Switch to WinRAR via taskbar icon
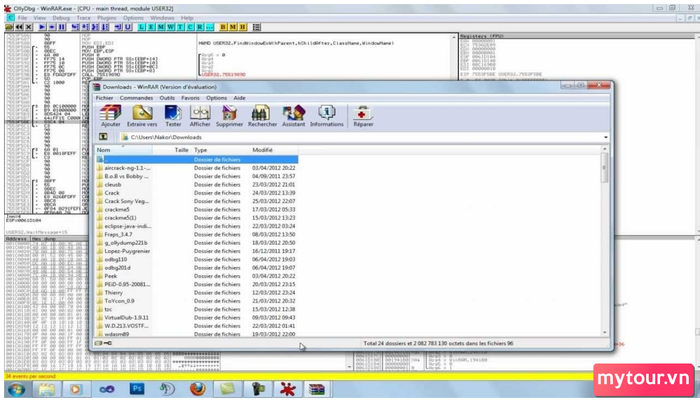The image size is (700, 404). (x=317, y=389)
